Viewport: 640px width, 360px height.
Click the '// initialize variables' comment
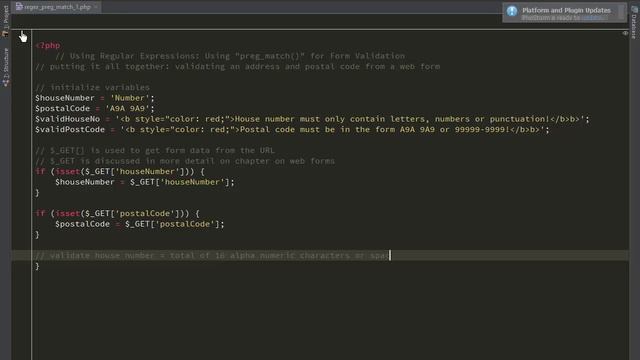point(92,87)
